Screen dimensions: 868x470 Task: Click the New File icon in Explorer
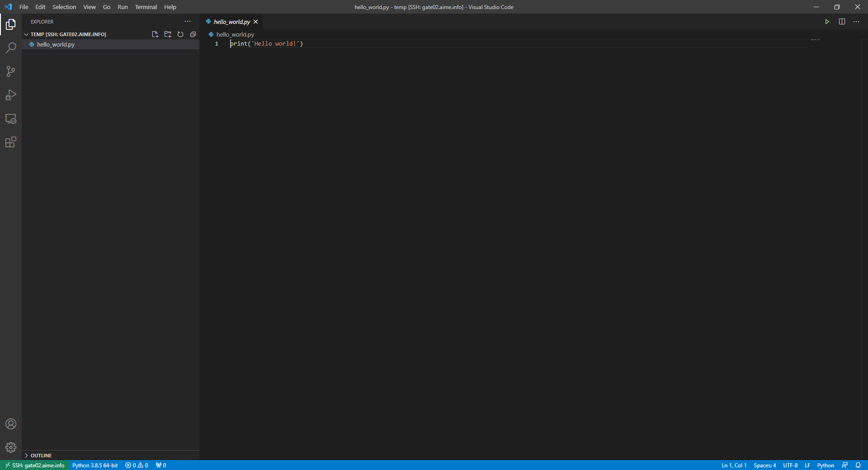tap(155, 34)
